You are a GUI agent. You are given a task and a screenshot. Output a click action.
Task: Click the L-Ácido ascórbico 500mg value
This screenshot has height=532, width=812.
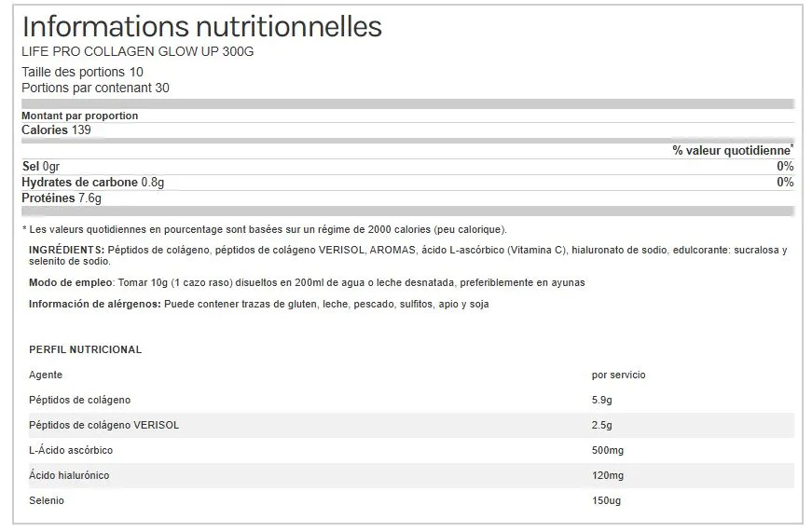(x=608, y=451)
